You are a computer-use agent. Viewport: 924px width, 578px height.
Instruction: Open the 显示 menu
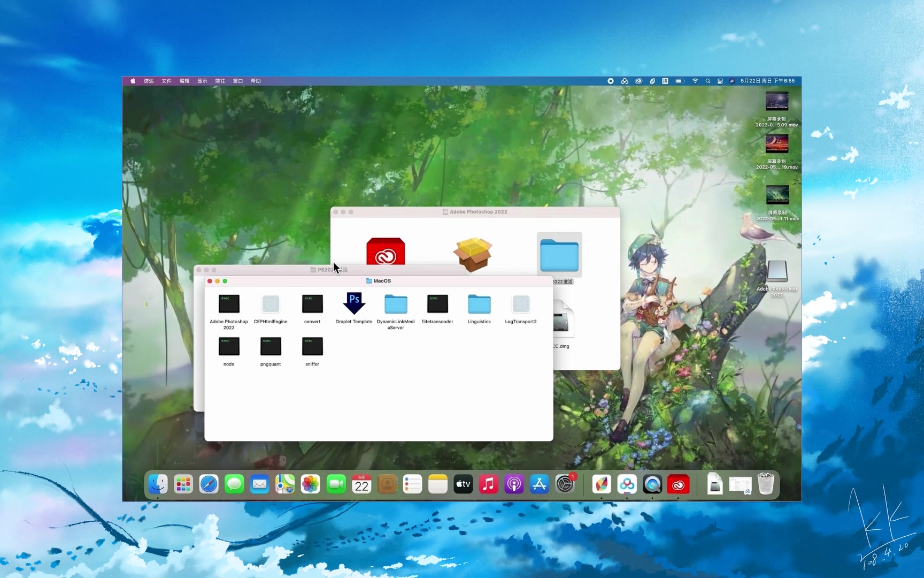202,81
